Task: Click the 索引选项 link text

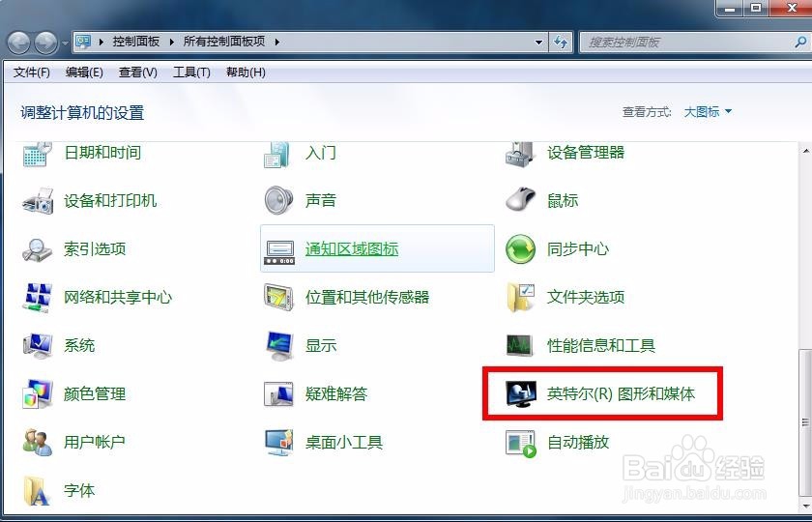Action: [95, 249]
